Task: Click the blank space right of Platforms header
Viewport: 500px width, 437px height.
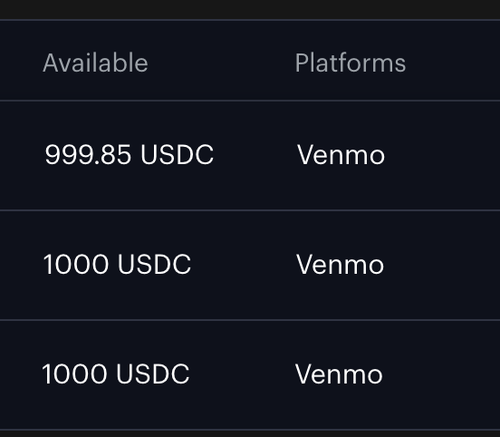Action: [x=453, y=63]
